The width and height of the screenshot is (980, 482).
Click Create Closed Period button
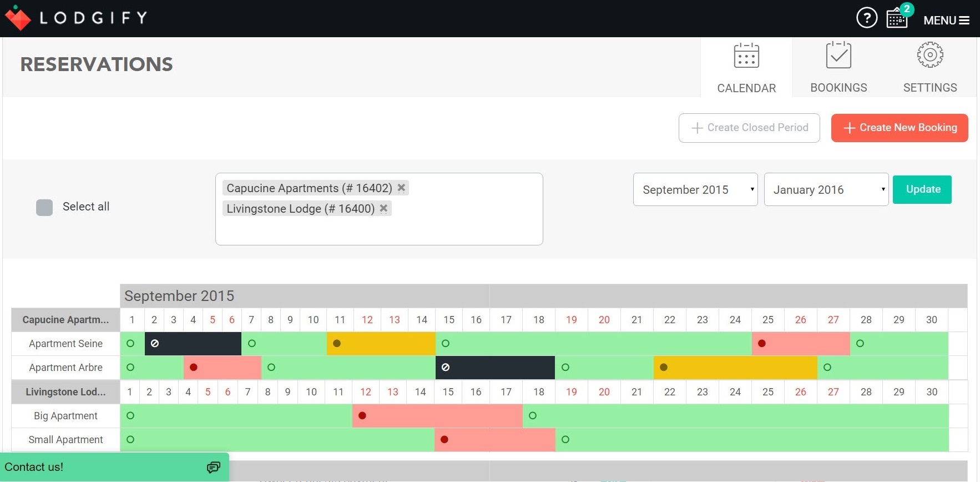(x=749, y=128)
